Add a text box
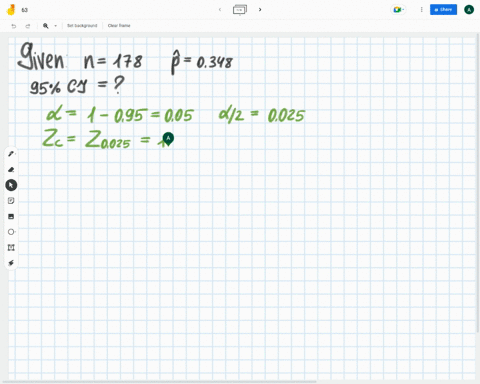The width and height of the screenshot is (480, 384). 11,247
